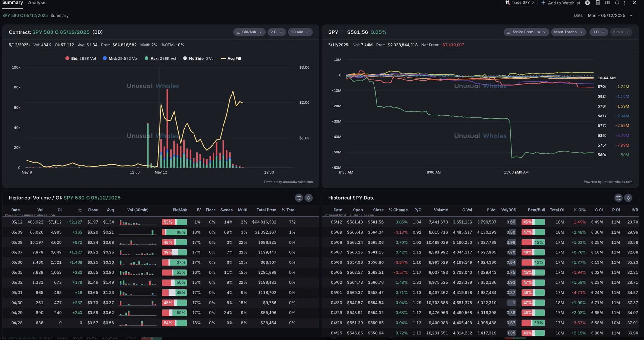Sort the Historical Volume table by OI column
The image size is (644, 340).
click(59, 210)
